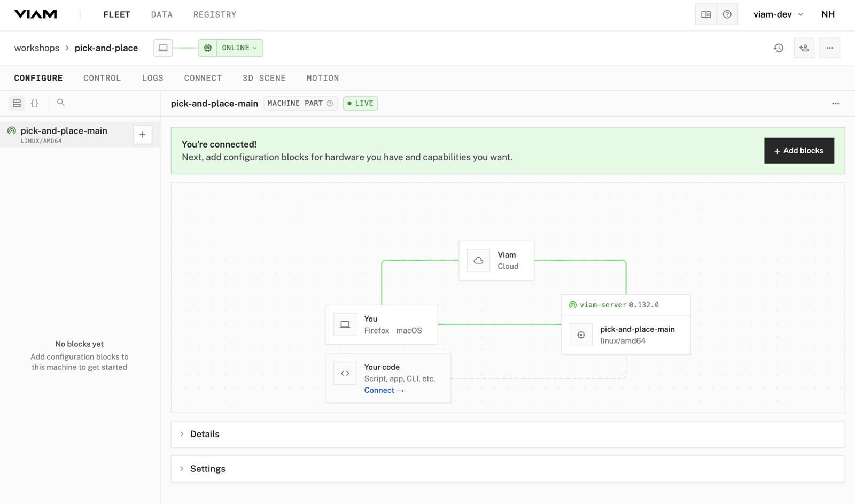This screenshot has width=855, height=504.
Task: Expand the Settings section
Action: click(x=508, y=469)
